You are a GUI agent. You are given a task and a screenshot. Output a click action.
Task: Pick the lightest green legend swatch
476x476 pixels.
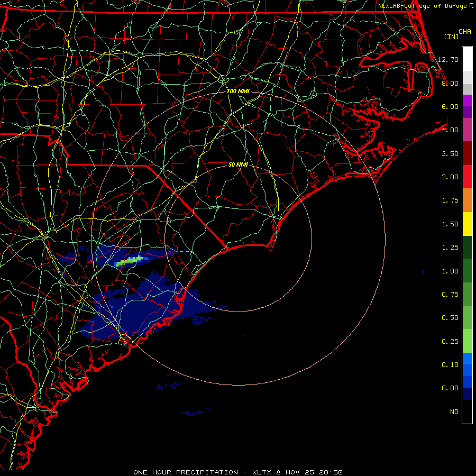[x=467, y=341]
